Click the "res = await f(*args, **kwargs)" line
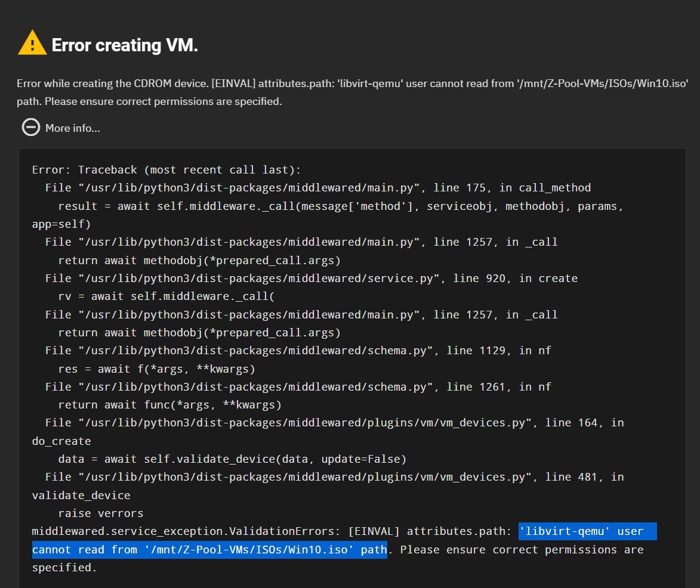Viewport: 700px width, 588px height. click(x=156, y=369)
